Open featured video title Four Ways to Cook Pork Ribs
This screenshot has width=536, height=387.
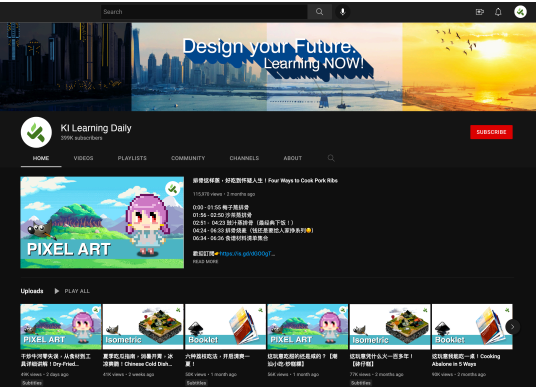(265, 181)
